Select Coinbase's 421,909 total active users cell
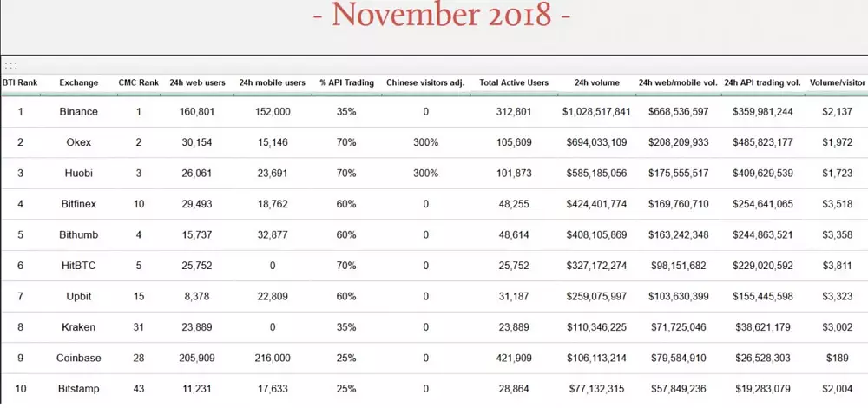The height and width of the screenshot is (408, 868). [x=514, y=359]
